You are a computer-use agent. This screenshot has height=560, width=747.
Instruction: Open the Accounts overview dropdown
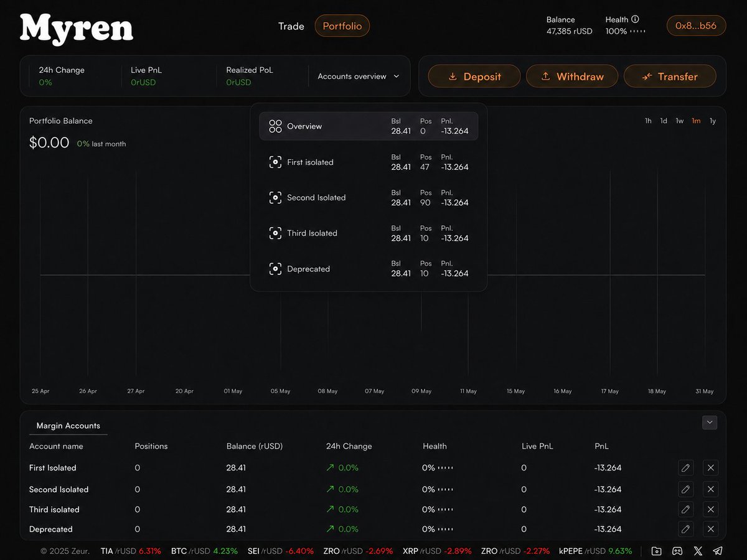pos(359,77)
